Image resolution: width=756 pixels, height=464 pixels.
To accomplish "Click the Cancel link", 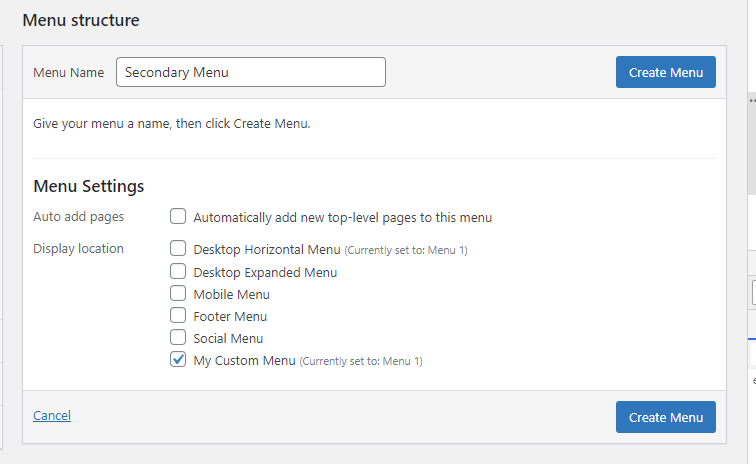I will click(52, 416).
